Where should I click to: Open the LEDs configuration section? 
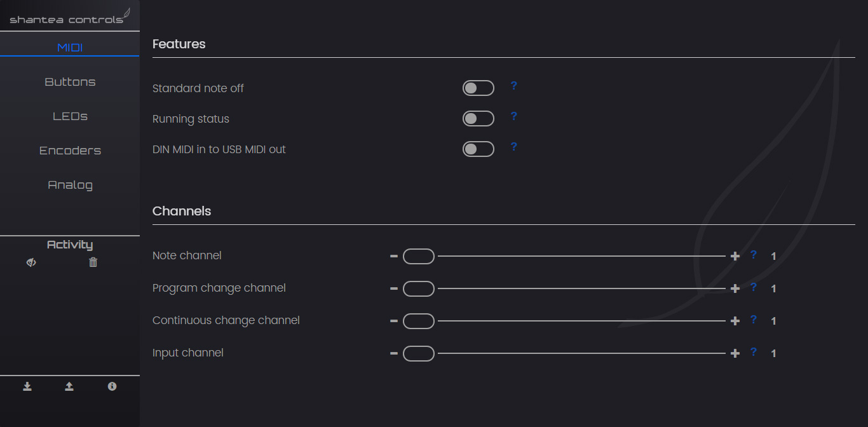[70, 116]
